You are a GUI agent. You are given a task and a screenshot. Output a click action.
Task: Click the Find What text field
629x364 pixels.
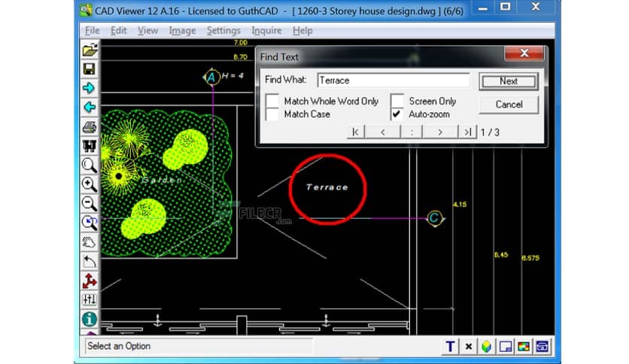(x=393, y=80)
